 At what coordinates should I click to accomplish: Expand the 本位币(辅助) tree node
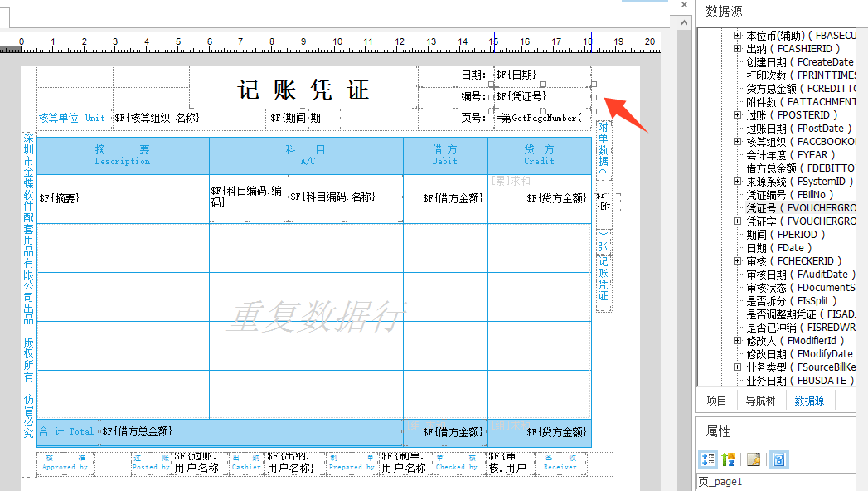point(736,35)
